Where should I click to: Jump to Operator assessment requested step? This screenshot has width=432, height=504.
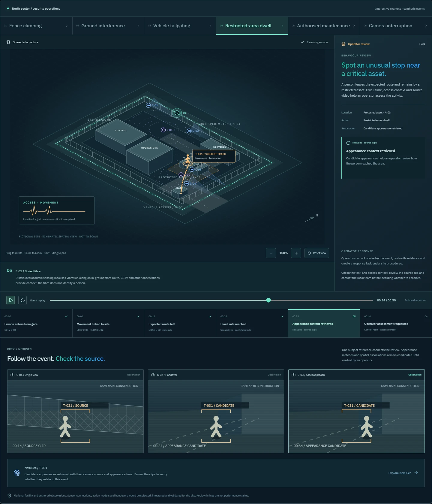(396, 323)
